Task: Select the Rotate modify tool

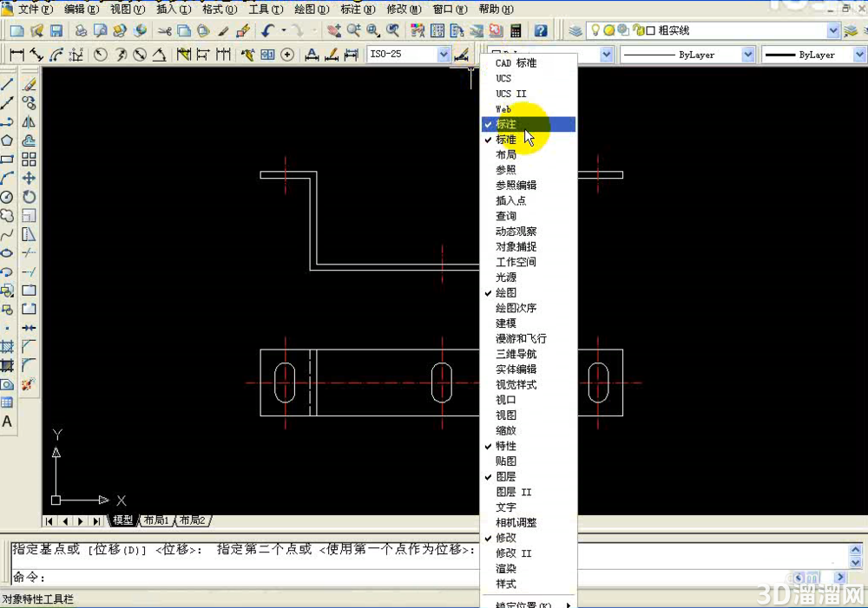Action: (29, 197)
